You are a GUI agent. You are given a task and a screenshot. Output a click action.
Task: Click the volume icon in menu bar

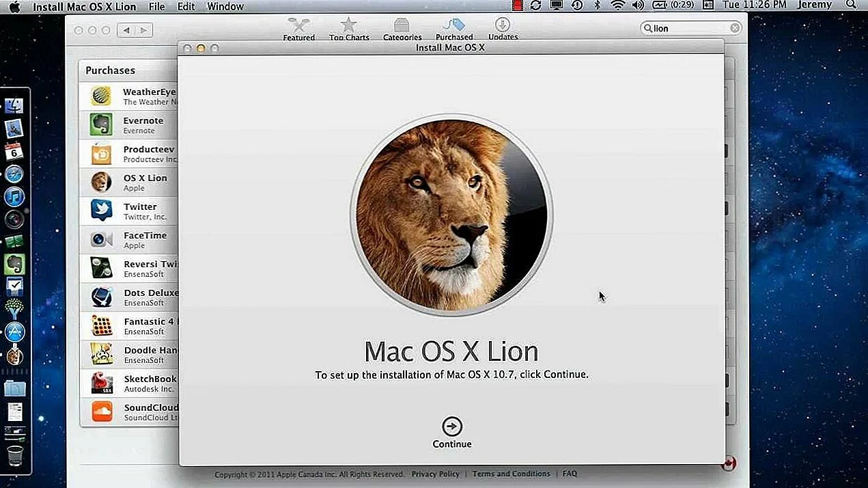[638, 5]
